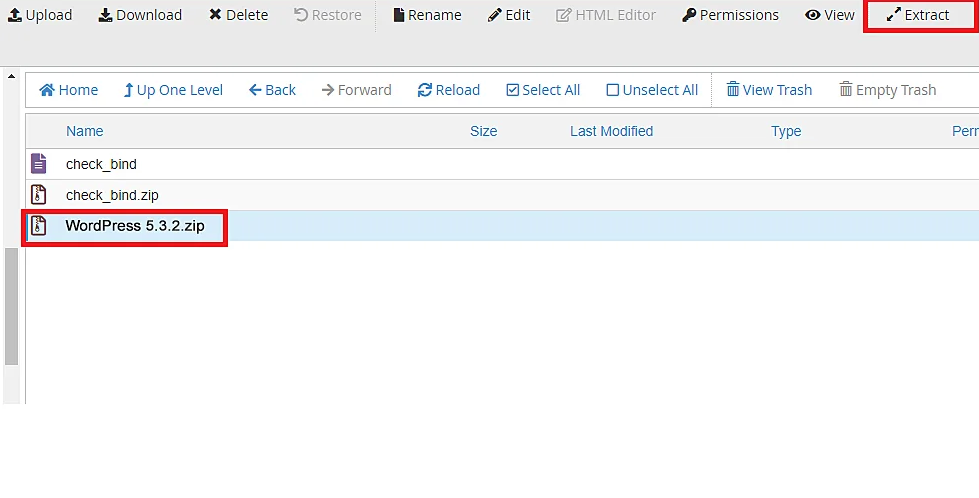Click the vertical scrollbar thumb
This screenshot has height=498, width=979.
click(x=11, y=306)
